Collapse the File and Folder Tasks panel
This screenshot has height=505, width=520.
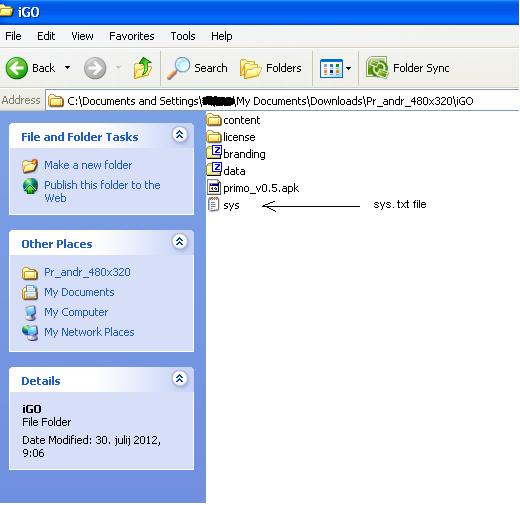click(x=180, y=135)
